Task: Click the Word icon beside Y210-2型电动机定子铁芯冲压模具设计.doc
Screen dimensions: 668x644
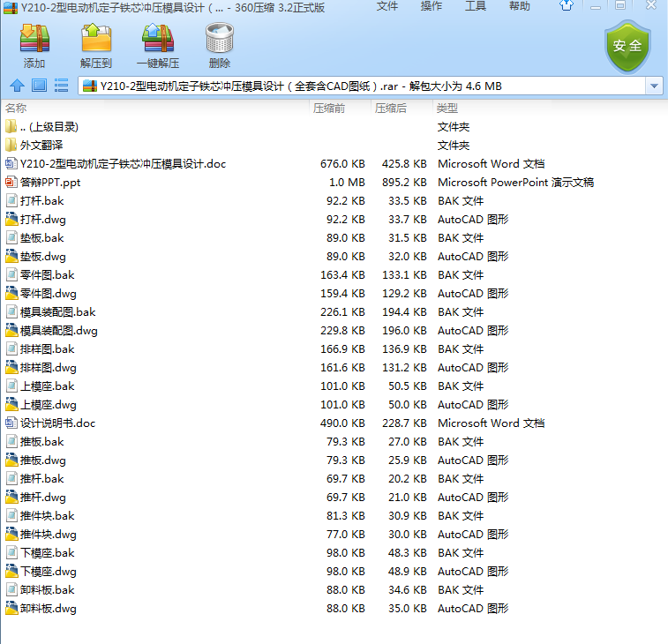Action: tap(11, 163)
